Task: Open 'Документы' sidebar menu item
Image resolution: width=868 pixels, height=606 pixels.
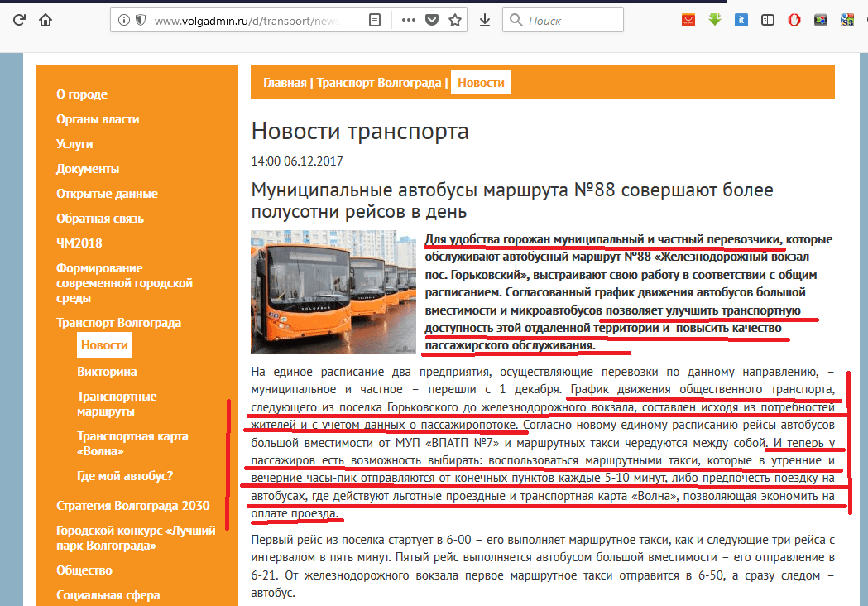Action: (x=88, y=169)
